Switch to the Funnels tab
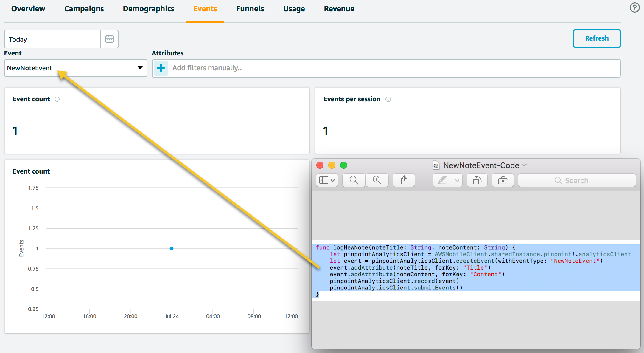The image size is (644, 353). click(x=250, y=9)
